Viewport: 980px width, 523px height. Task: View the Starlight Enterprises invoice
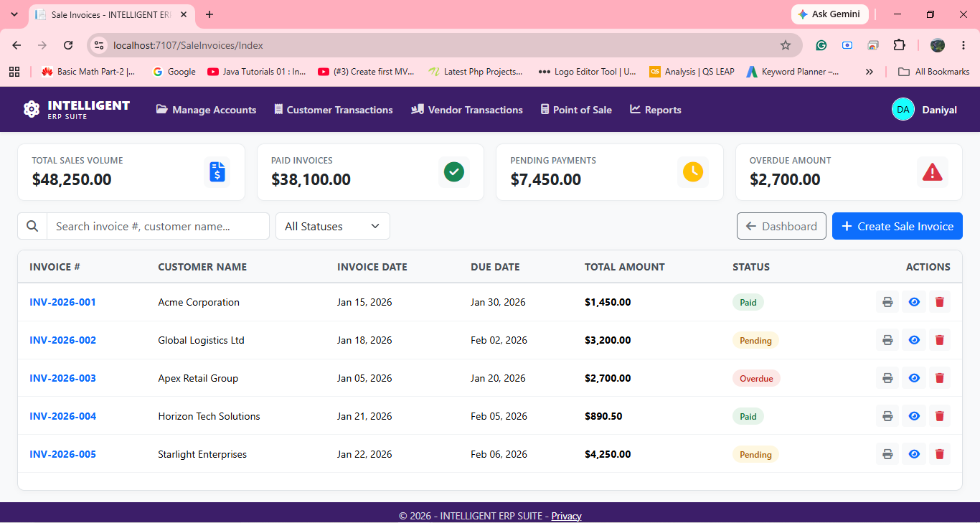(914, 454)
